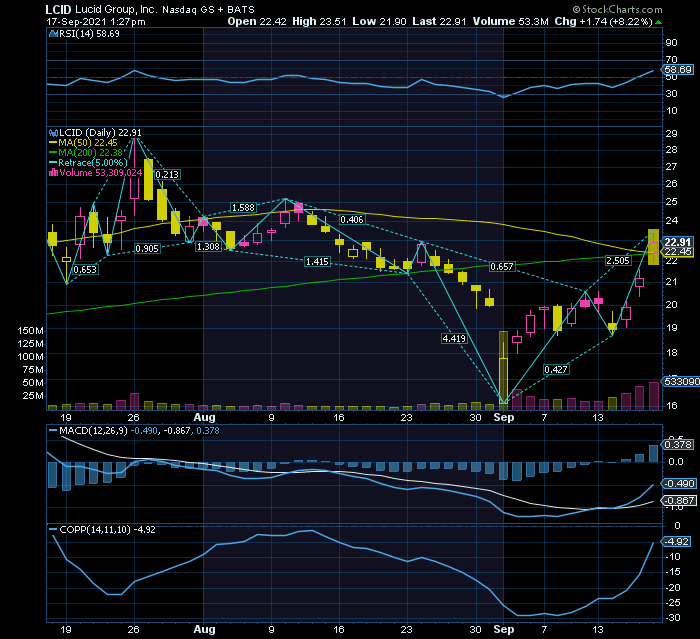
Task: Click the retrace label 0.213
Action: [167, 175]
